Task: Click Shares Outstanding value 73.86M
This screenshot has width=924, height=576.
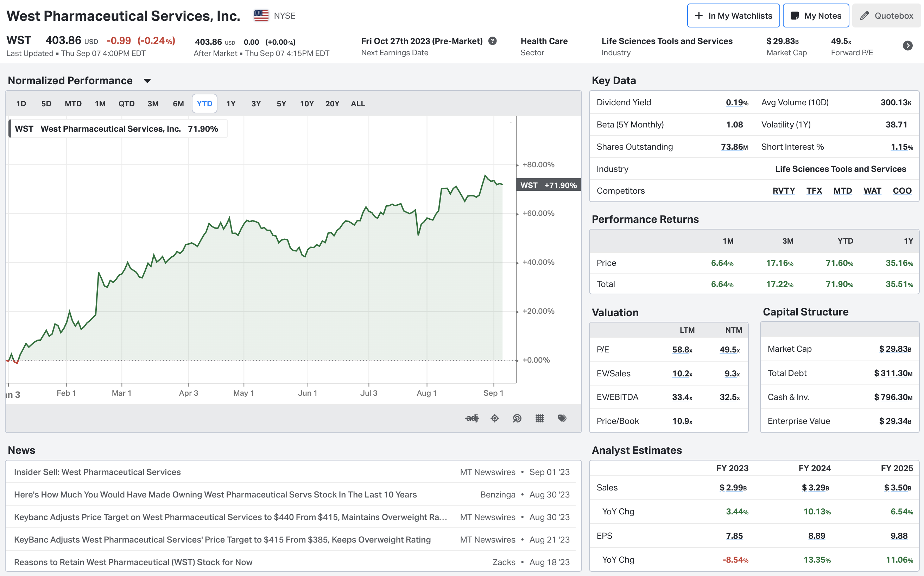Action: coord(734,147)
